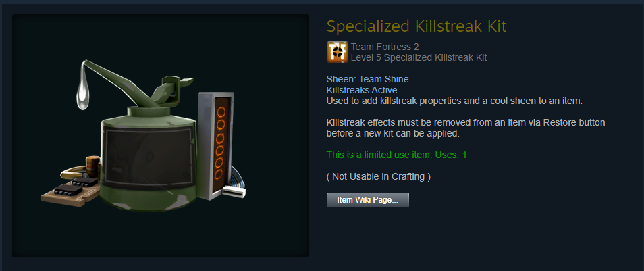Click the copper coil beside the circuit board
Viewport: 644px width, 271px height.
(x=93, y=166)
